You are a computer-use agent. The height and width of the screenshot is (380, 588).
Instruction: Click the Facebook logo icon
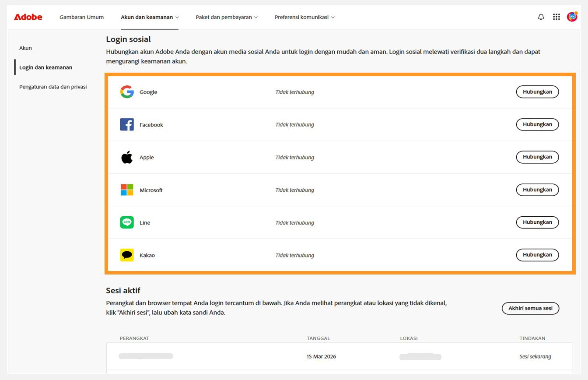click(127, 124)
